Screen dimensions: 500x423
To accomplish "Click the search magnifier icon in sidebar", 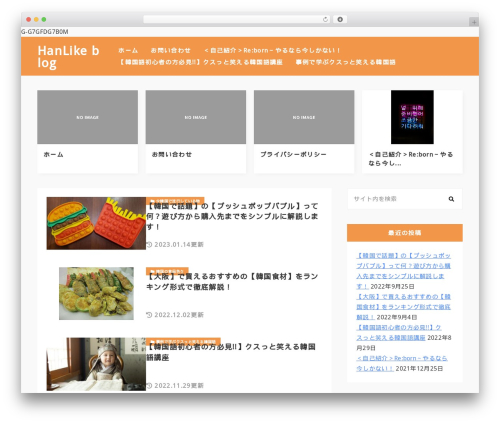I will (x=451, y=199).
